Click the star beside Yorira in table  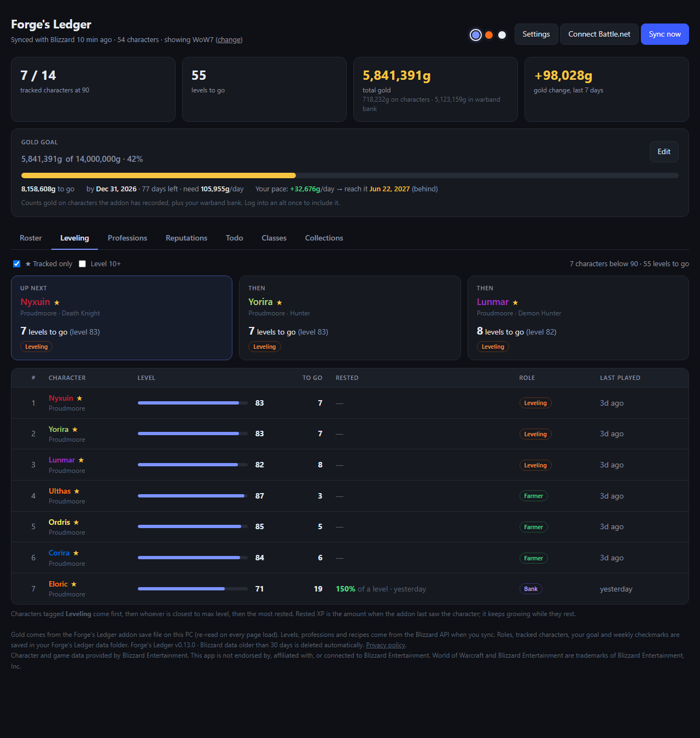tap(75, 430)
